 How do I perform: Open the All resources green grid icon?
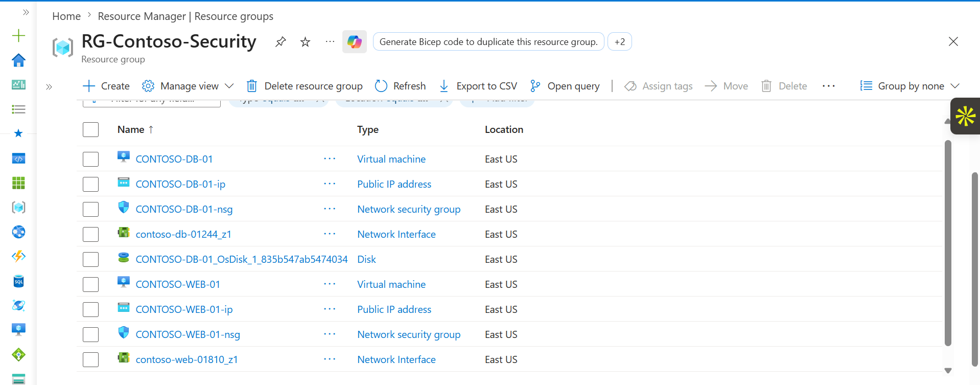(18, 183)
